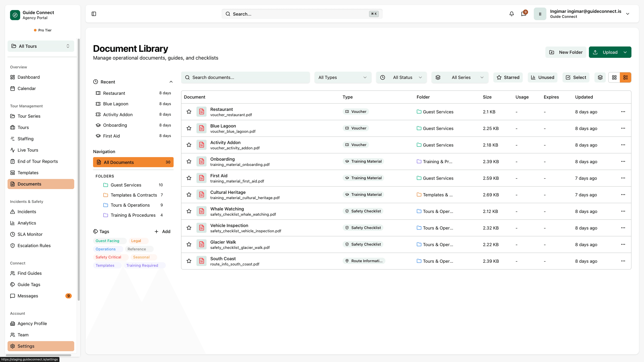This screenshot has width=644, height=362.
Task: Switch to list view layout
Action: pyautogui.click(x=625, y=77)
